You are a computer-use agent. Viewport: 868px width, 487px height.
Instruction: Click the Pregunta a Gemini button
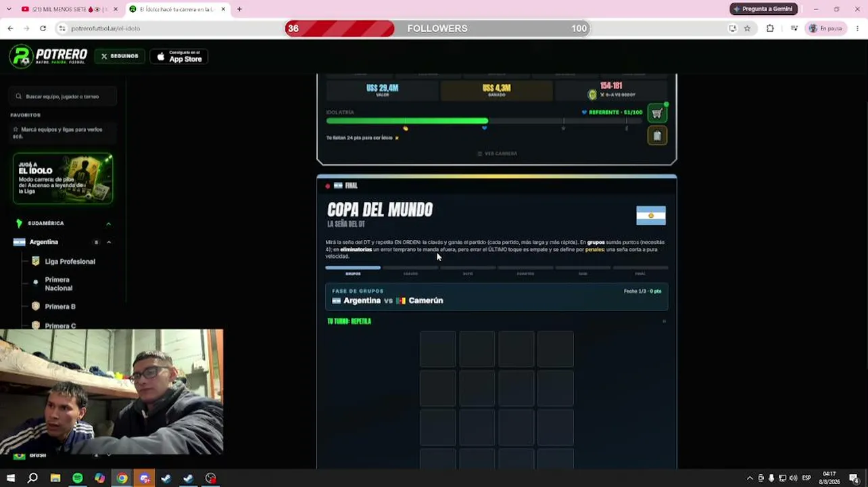tap(764, 9)
